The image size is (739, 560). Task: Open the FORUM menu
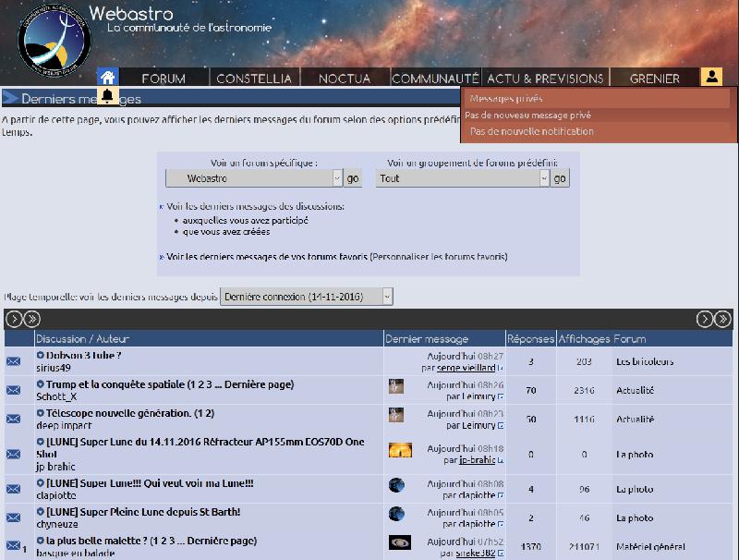click(164, 79)
